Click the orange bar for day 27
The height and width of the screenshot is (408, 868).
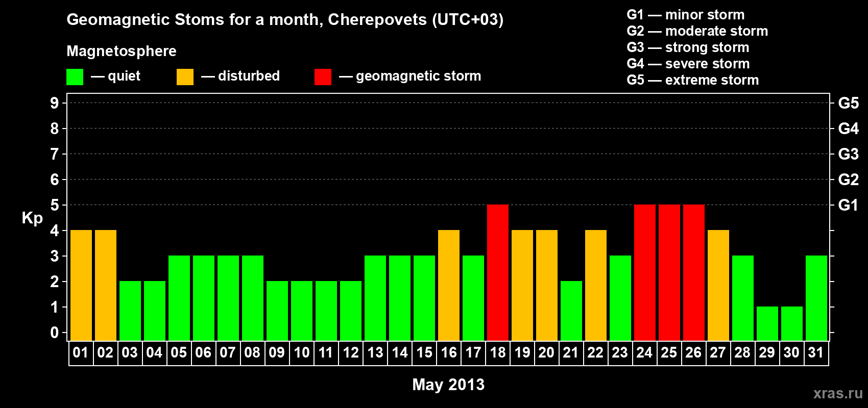coord(718,285)
